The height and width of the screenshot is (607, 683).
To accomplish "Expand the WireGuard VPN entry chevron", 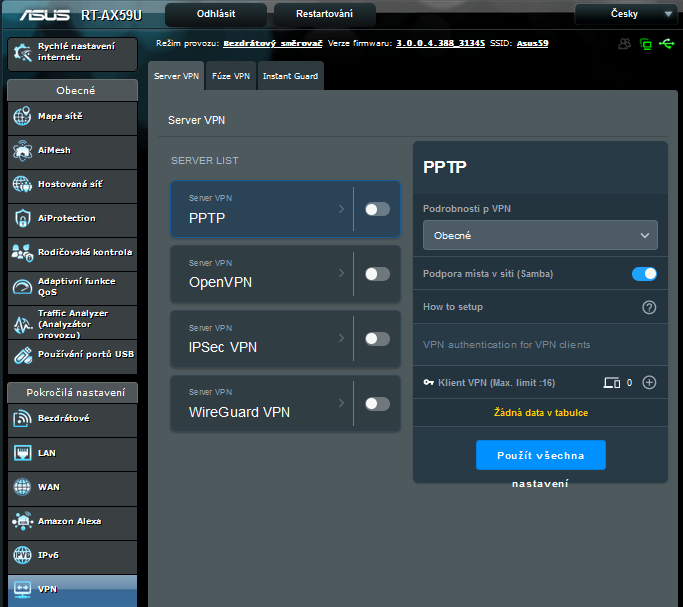I will 341,403.
